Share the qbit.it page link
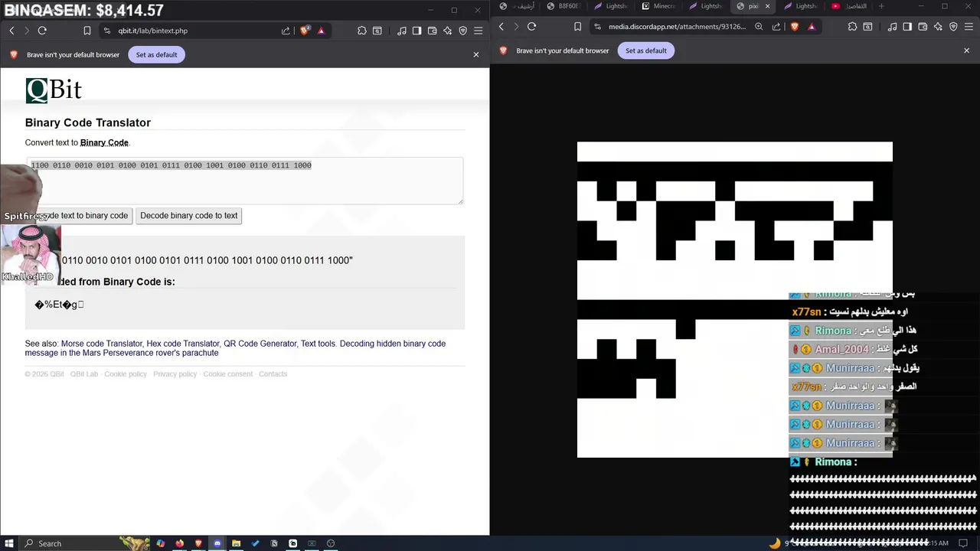 coord(286,31)
